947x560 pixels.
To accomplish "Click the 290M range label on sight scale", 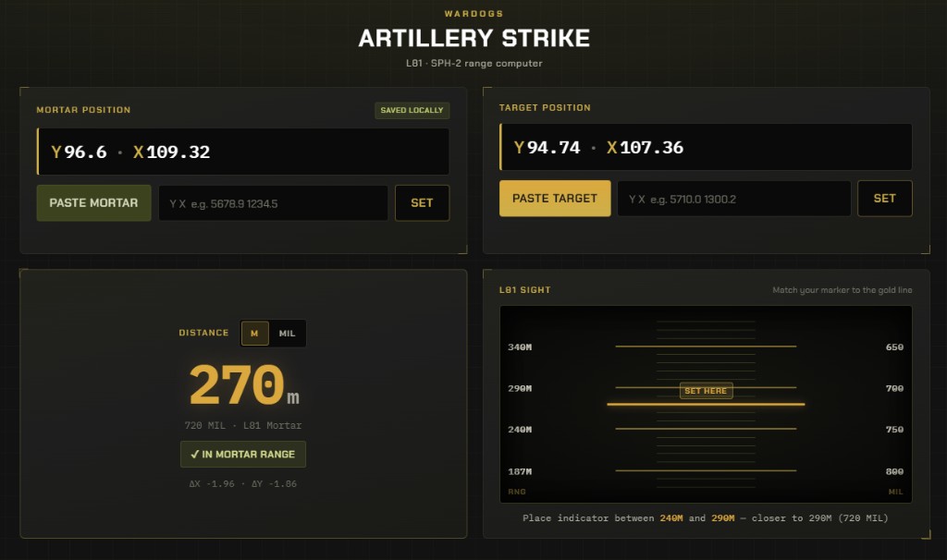I will pyautogui.click(x=520, y=388).
